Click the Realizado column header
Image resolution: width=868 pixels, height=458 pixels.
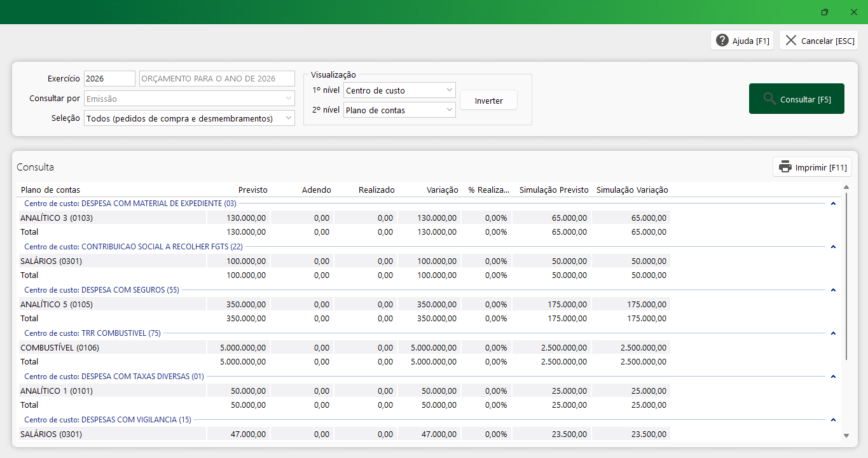376,190
